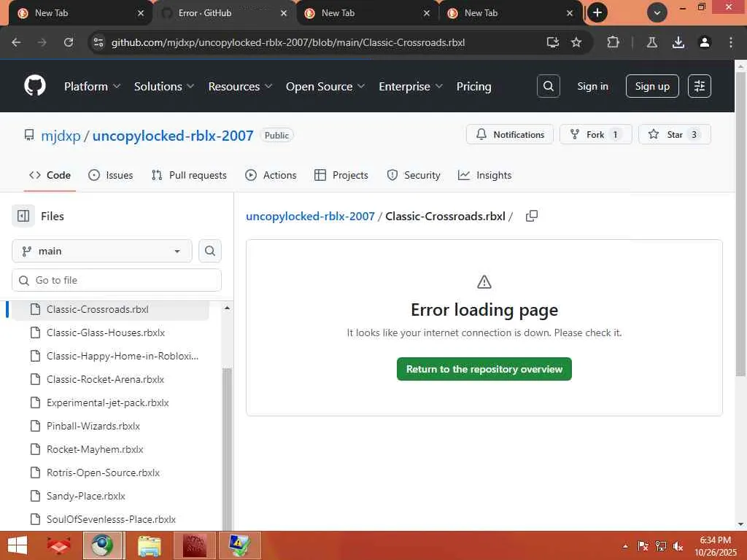Open Action Center flag tray icon

pos(643,545)
